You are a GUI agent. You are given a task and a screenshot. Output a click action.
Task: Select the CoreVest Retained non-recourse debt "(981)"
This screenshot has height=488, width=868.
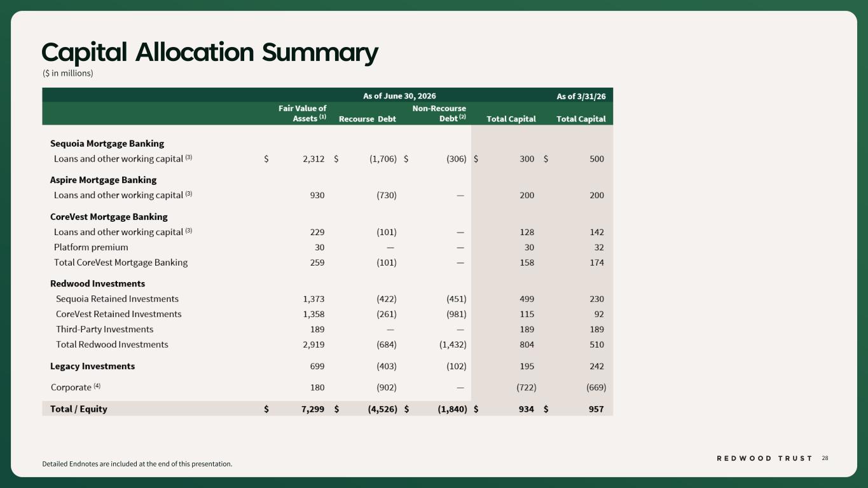[457, 314]
